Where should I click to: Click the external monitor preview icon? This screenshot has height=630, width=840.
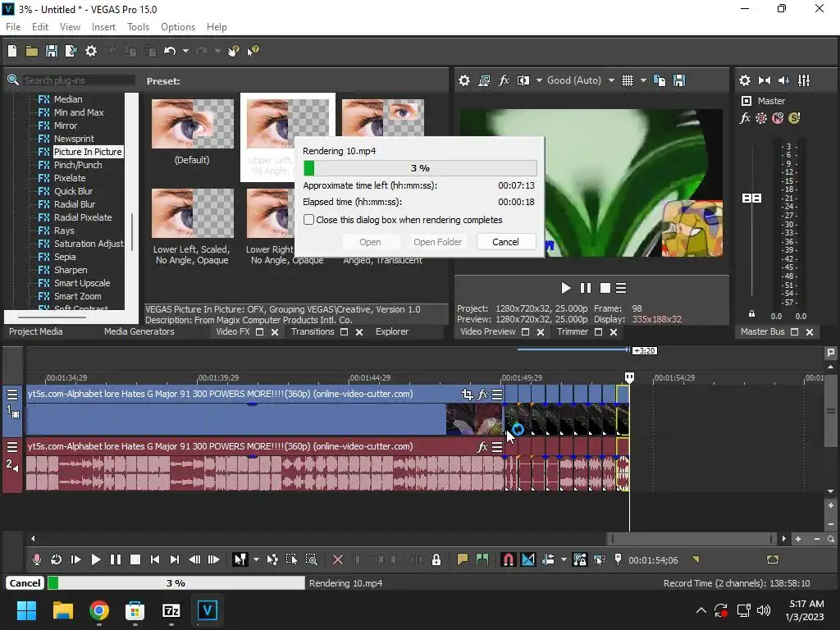click(x=484, y=80)
